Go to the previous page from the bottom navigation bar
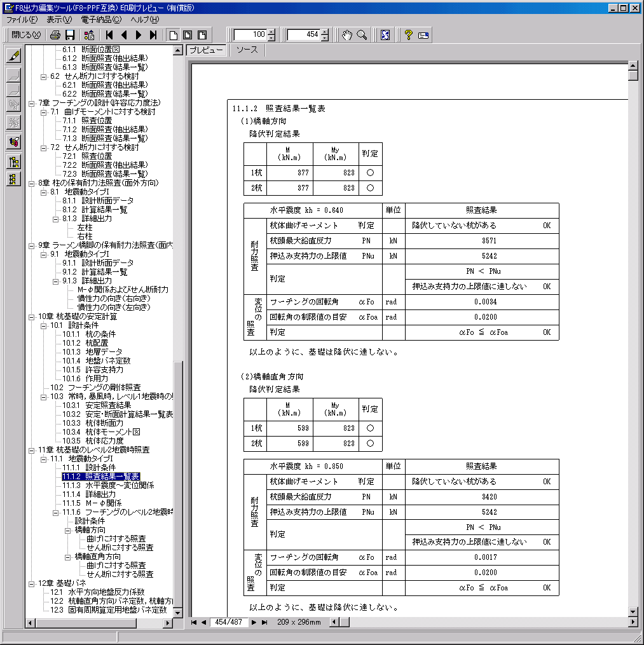Image resolution: width=644 pixels, height=645 pixels. pos(203,622)
